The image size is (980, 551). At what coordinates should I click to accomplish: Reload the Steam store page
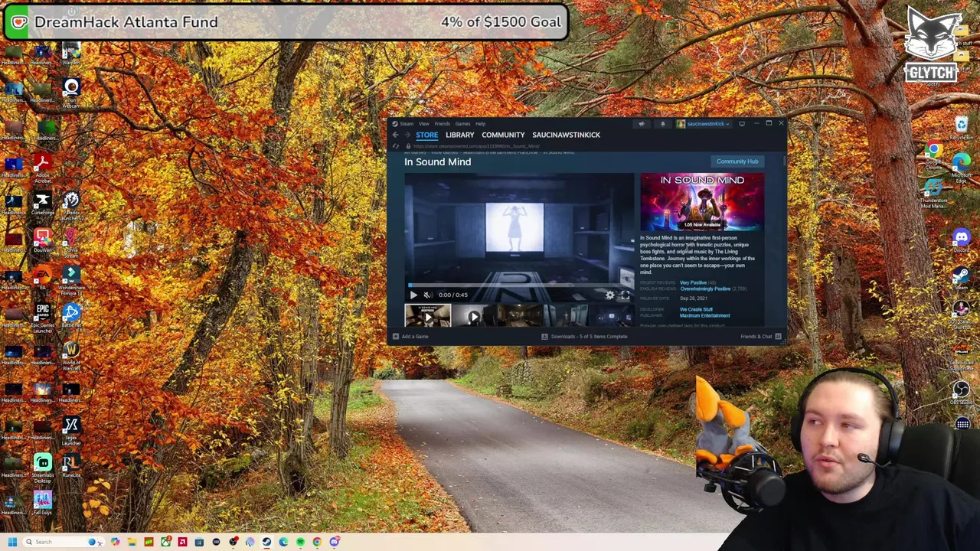pyautogui.click(x=396, y=146)
